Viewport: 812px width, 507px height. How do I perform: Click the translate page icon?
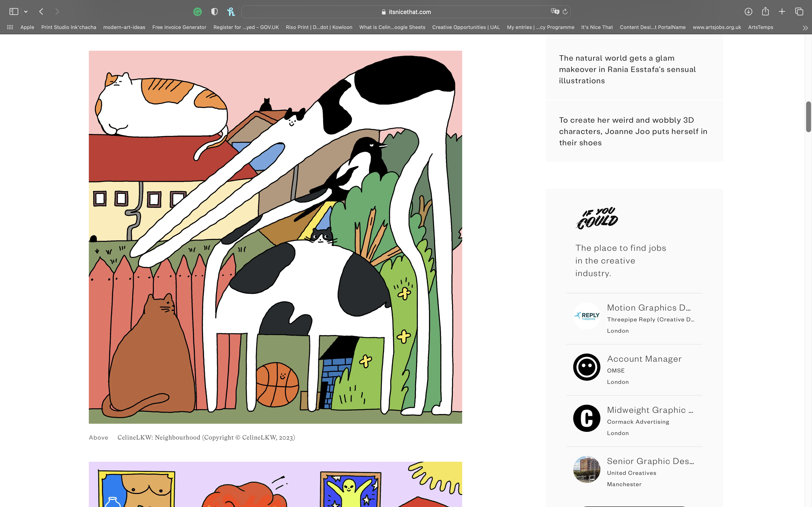click(555, 12)
